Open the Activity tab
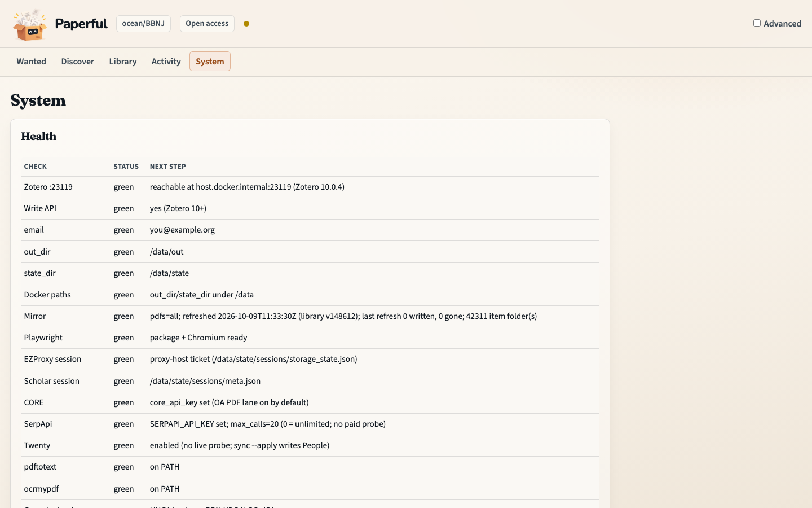The image size is (812, 508). 166,62
